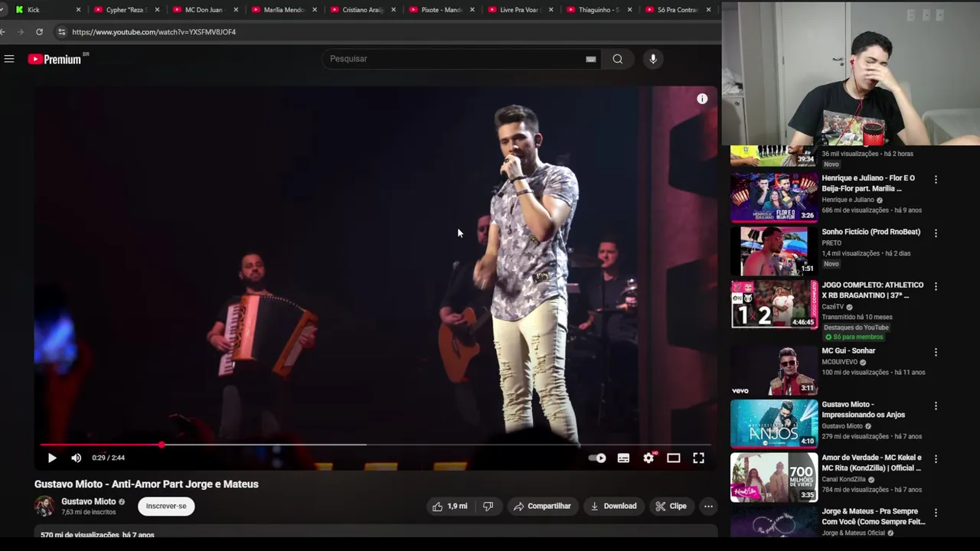Viewport: 980px width, 551px height.
Task: Open the CazéTV channel name
Action: 833,307
